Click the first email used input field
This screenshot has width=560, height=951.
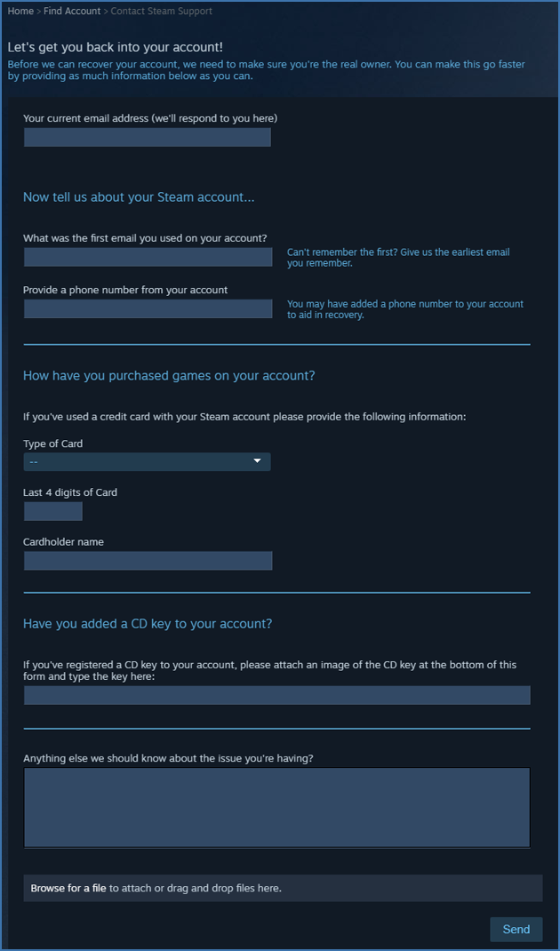(148, 257)
